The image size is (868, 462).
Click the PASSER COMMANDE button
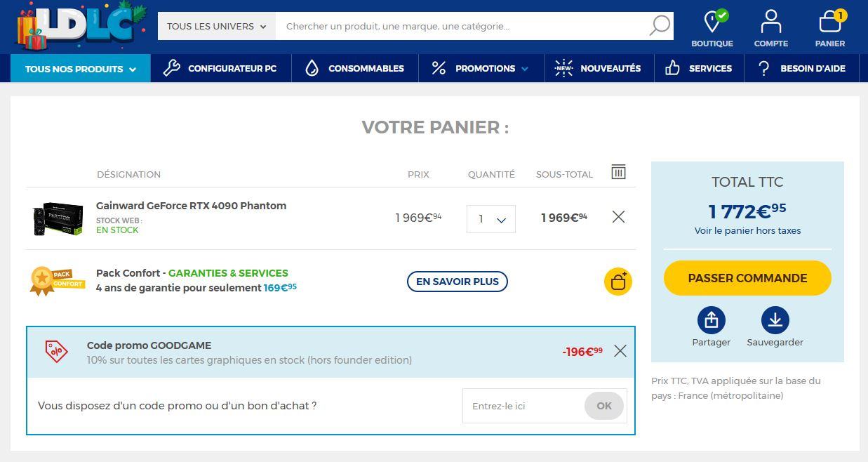point(747,278)
